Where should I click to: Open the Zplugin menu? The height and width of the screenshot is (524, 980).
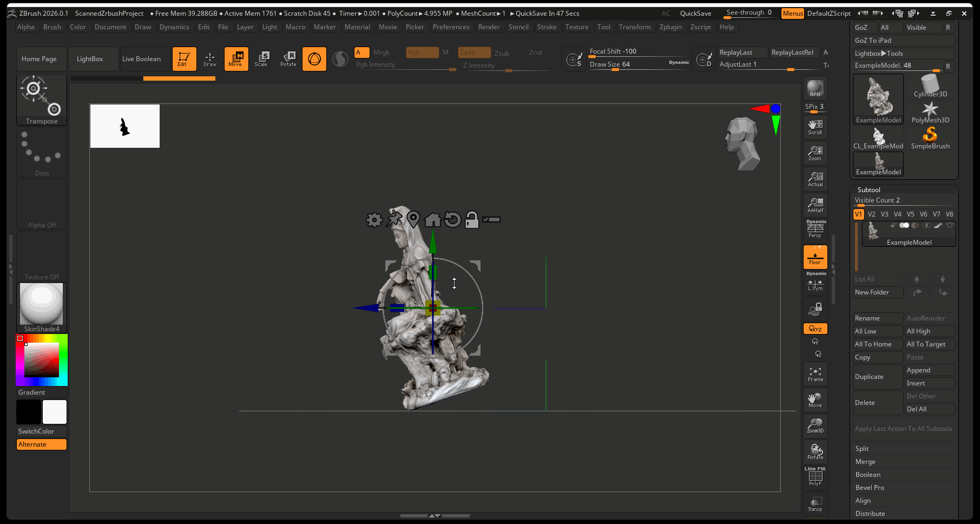(x=670, y=27)
